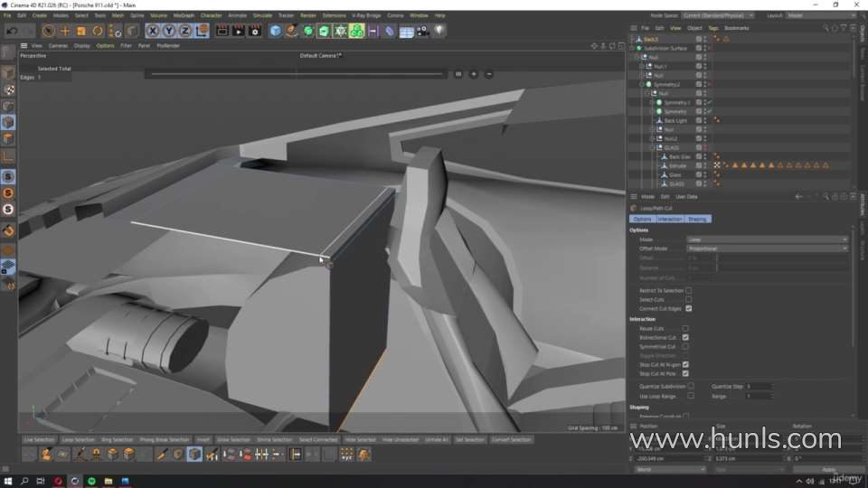Screen dimensions: 868x488
Task: Toggle the Bidirectional Cut checkbox
Action: point(685,337)
